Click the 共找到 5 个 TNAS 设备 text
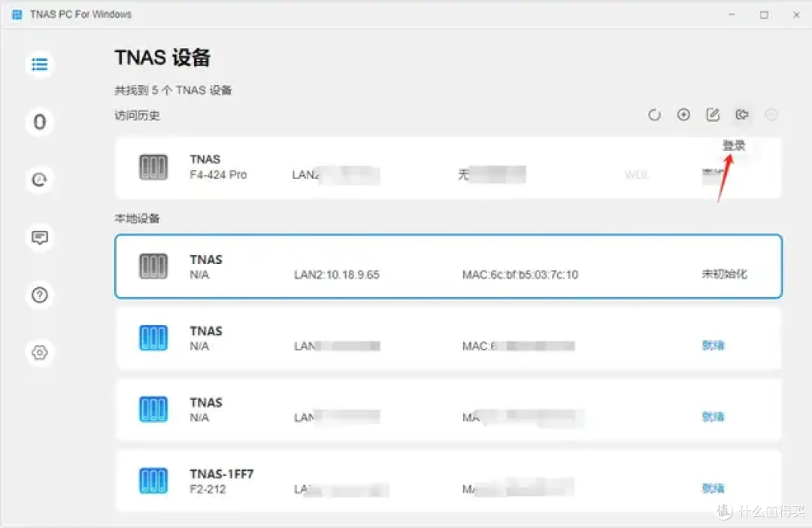This screenshot has height=528, width=812. coord(173,90)
